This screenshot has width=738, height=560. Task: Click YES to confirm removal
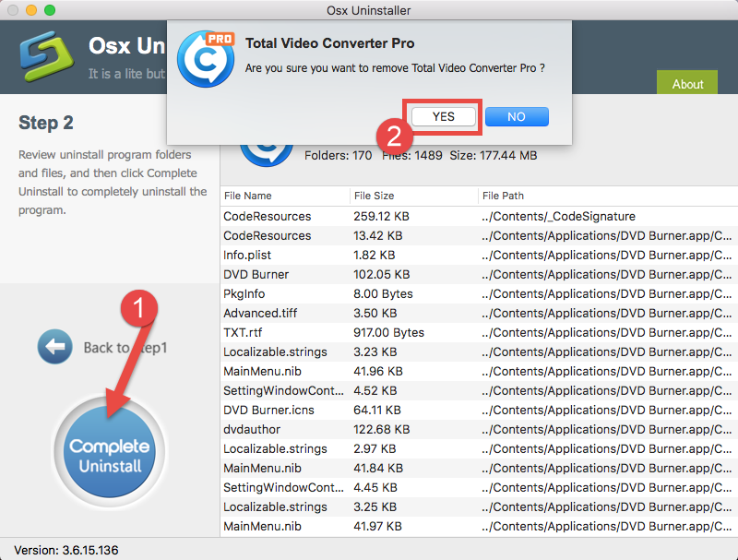click(442, 116)
